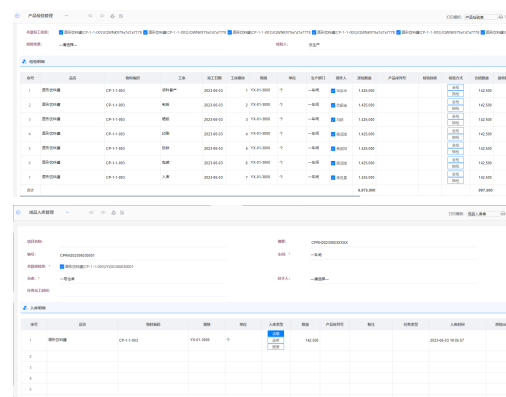The image size is (506, 397).
Task: Click the printer icon beside the upper print template
Action: (500, 17)
